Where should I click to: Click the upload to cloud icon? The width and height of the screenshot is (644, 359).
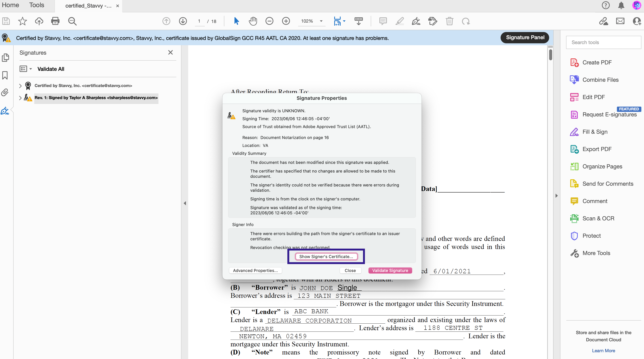click(39, 21)
